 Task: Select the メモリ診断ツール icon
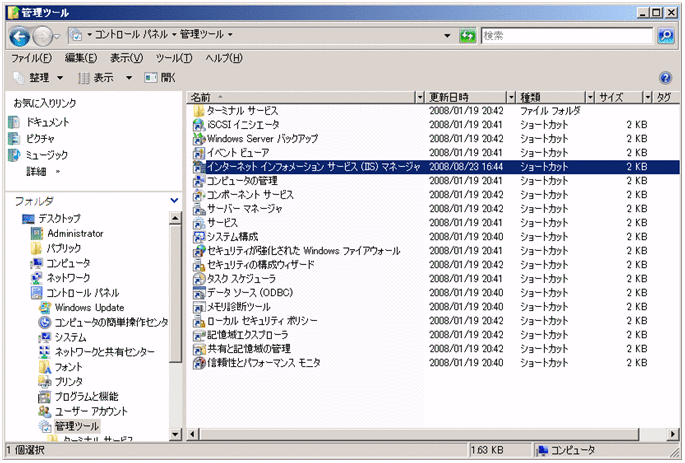point(199,306)
